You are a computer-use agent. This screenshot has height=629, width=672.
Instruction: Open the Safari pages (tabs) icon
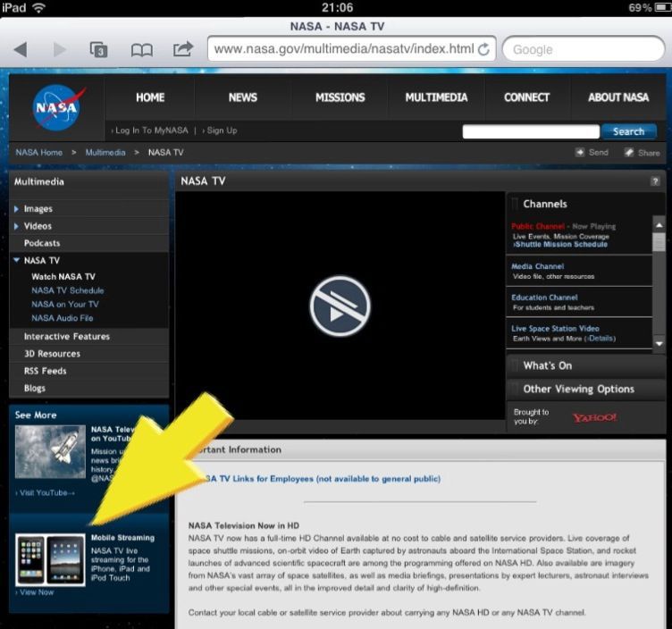click(x=98, y=50)
